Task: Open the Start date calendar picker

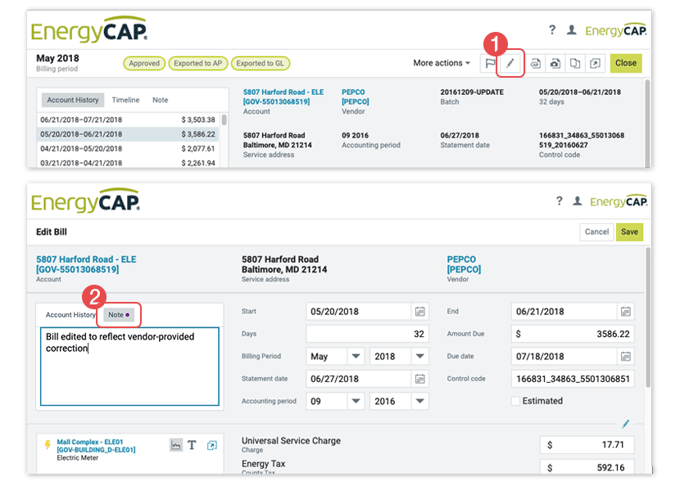Action: click(x=420, y=311)
